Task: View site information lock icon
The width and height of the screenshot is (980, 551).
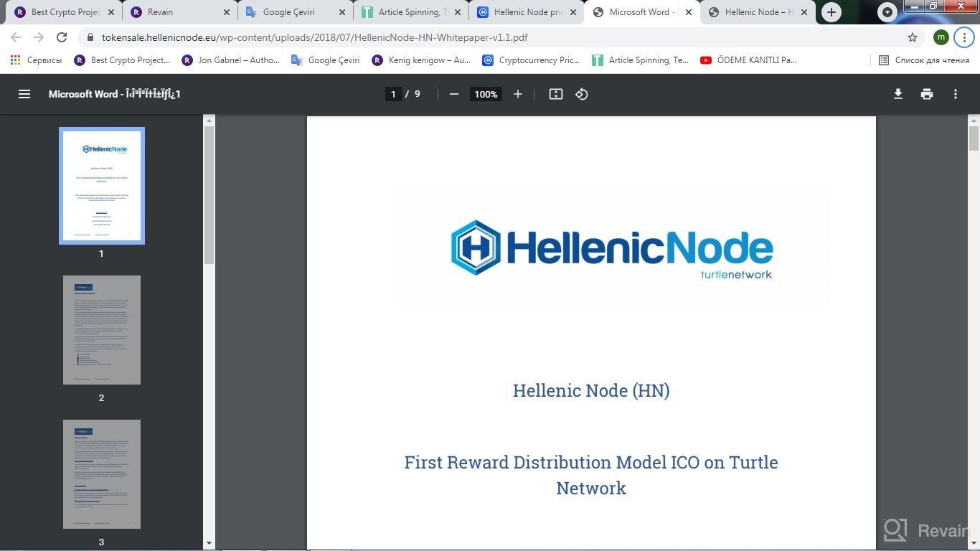Action: pos(90,37)
